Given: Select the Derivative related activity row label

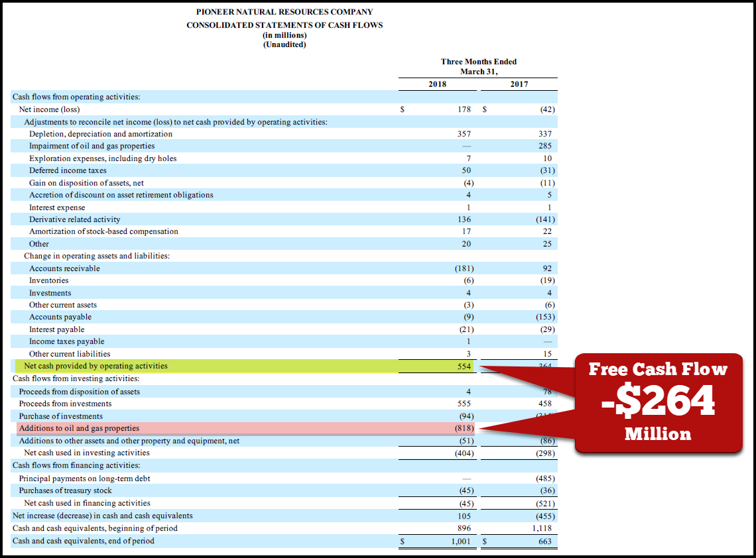Looking at the screenshot, I should coord(75,219).
